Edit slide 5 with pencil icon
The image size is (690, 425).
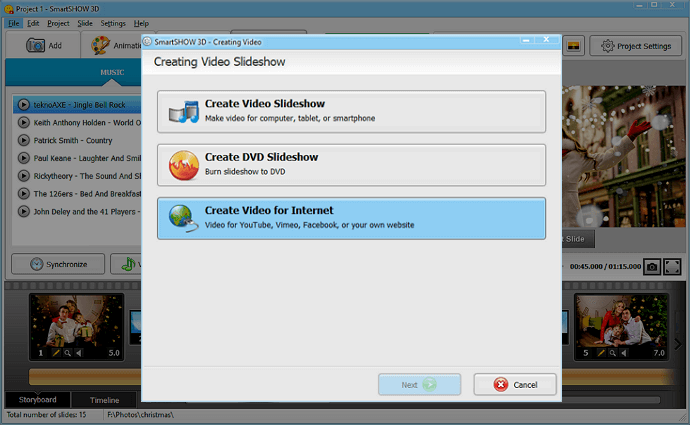tap(601, 353)
